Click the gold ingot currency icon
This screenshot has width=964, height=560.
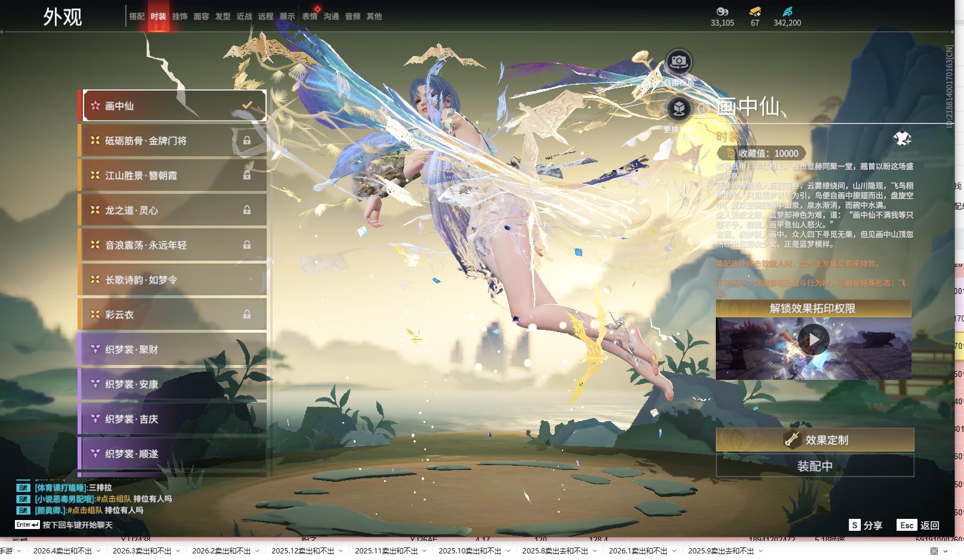click(x=755, y=11)
